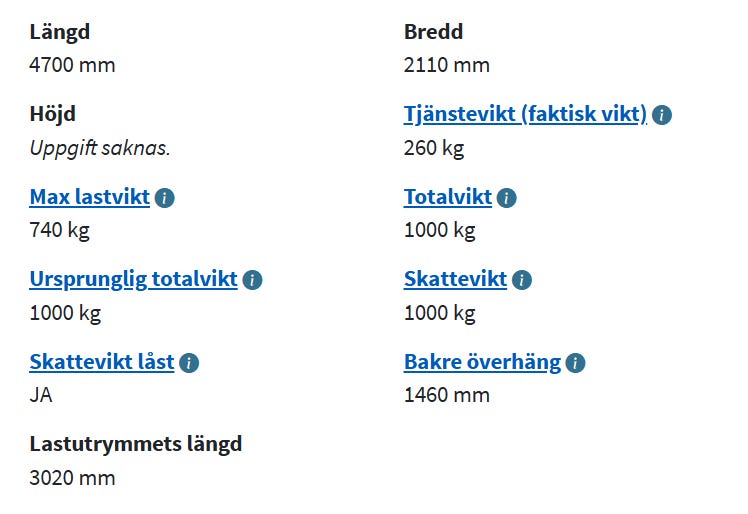Click the 3020 mm cargo length value

pyautogui.click(x=73, y=478)
